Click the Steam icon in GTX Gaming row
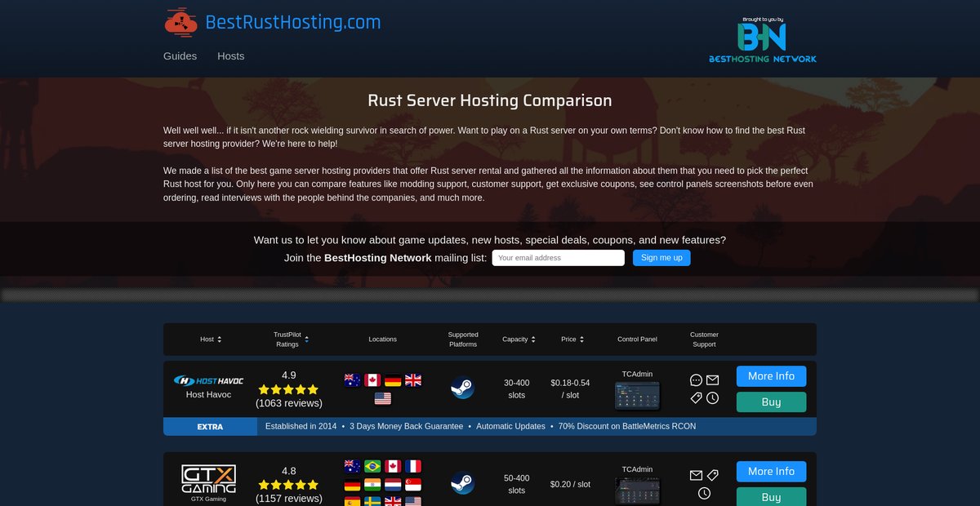Screen dimensions: 980x506 click(x=463, y=483)
